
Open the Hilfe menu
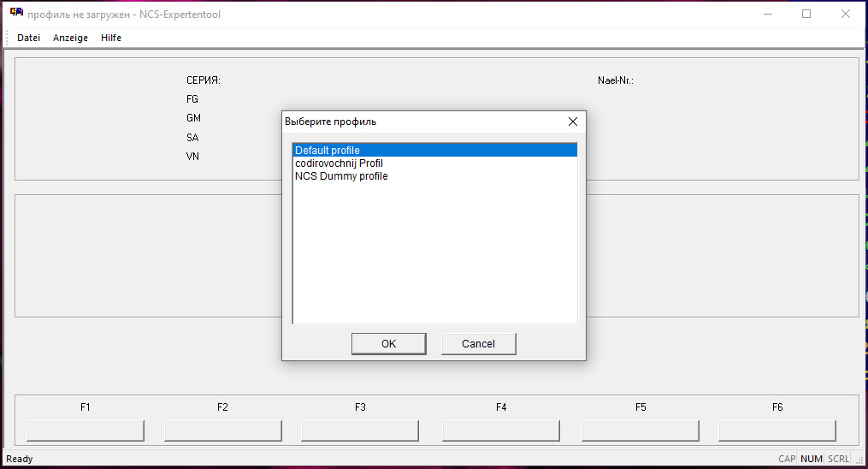click(111, 38)
